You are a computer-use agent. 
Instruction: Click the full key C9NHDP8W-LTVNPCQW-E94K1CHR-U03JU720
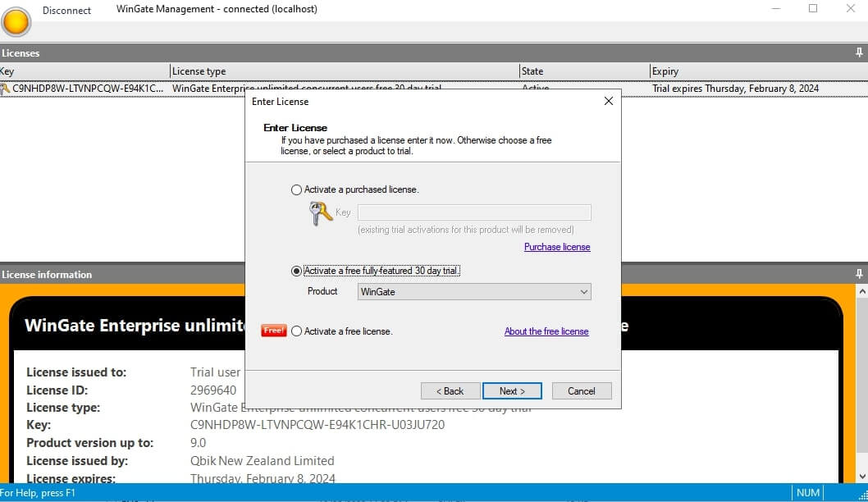318,425
